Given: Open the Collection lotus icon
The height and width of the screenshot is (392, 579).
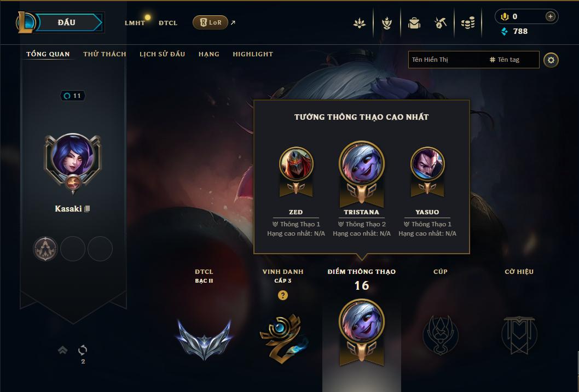Looking at the screenshot, I should (360, 23).
